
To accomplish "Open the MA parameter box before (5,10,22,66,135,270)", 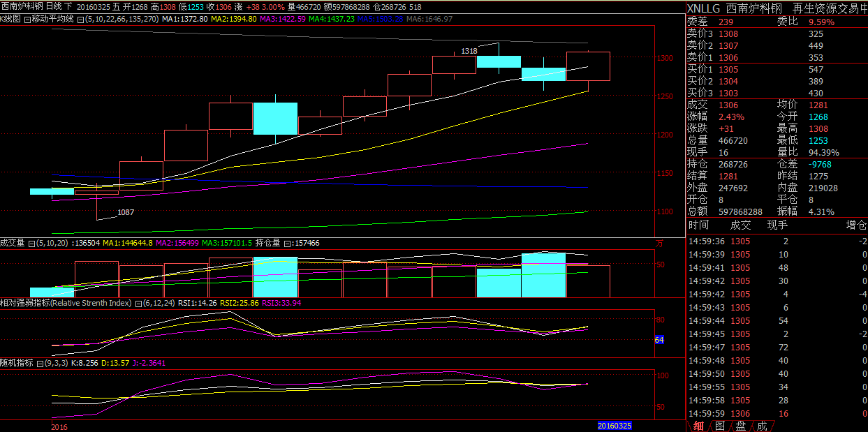I will 80,19.
